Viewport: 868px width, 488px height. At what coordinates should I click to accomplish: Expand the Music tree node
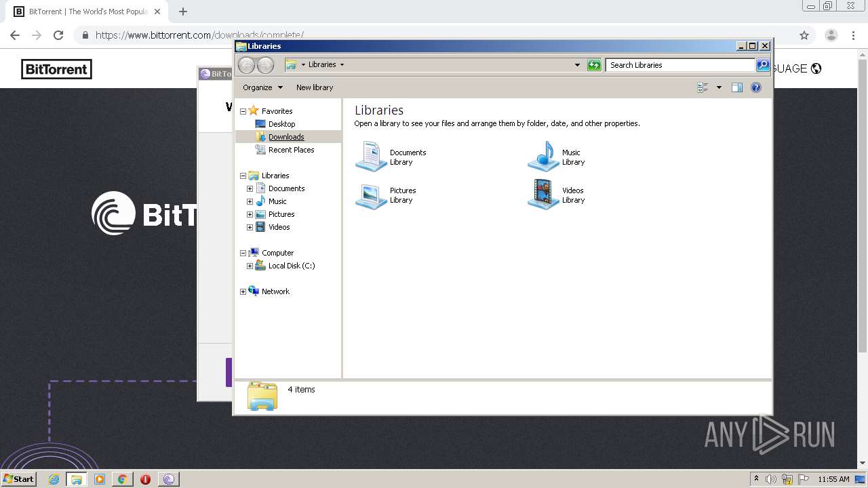point(250,201)
